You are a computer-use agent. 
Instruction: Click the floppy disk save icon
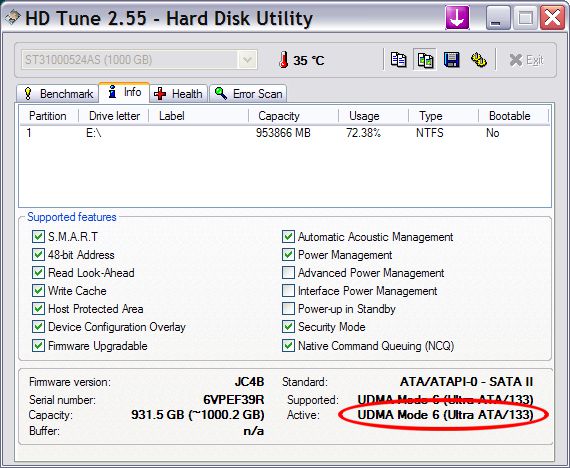coord(451,60)
